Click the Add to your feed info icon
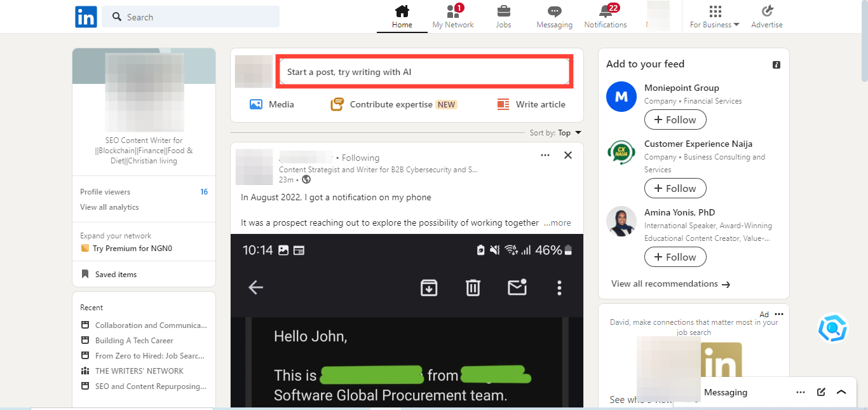 click(776, 65)
